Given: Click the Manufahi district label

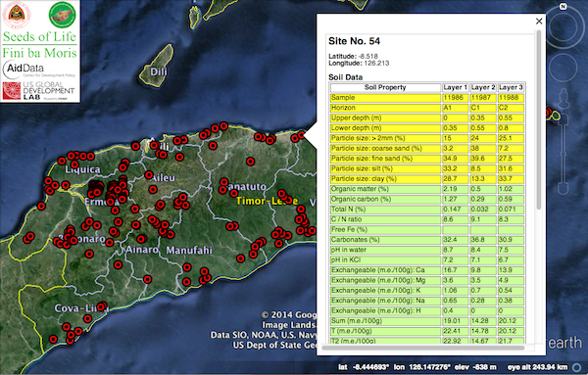Looking at the screenshot, I should tap(189, 251).
